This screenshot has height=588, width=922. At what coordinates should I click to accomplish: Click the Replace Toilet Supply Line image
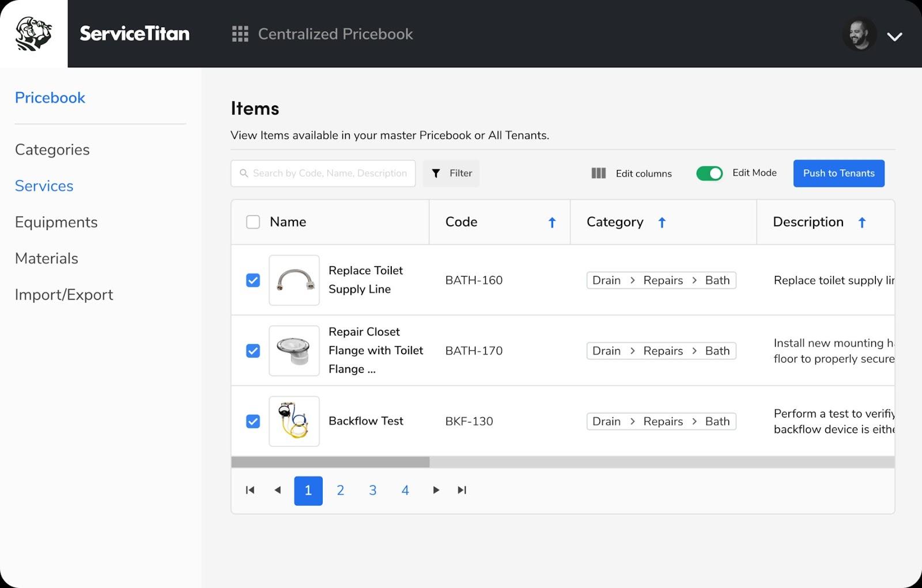(x=294, y=280)
